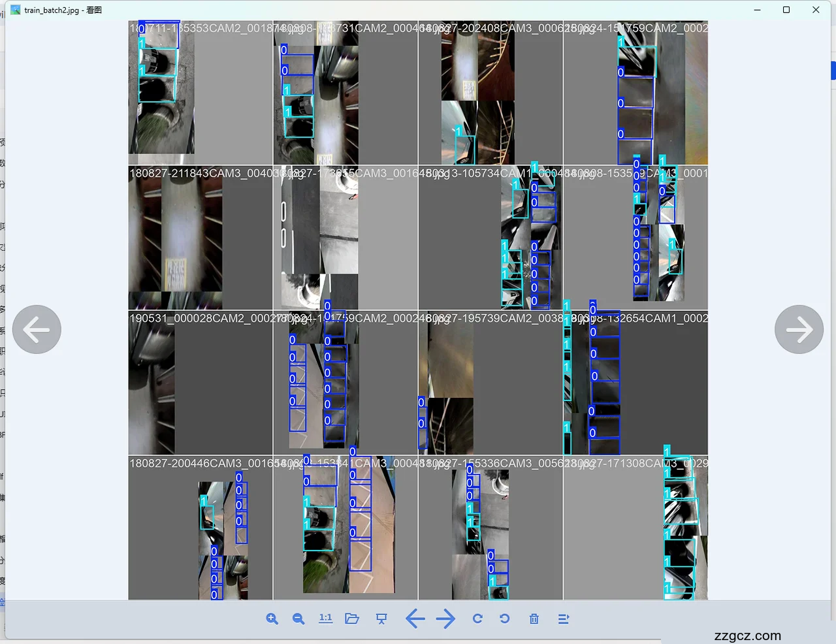Close the train_batch2.jpg viewer window
This screenshot has width=836, height=644.
816,10
